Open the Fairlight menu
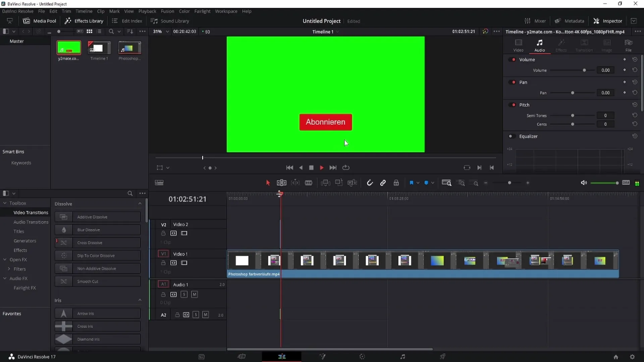 (x=202, y=11)
